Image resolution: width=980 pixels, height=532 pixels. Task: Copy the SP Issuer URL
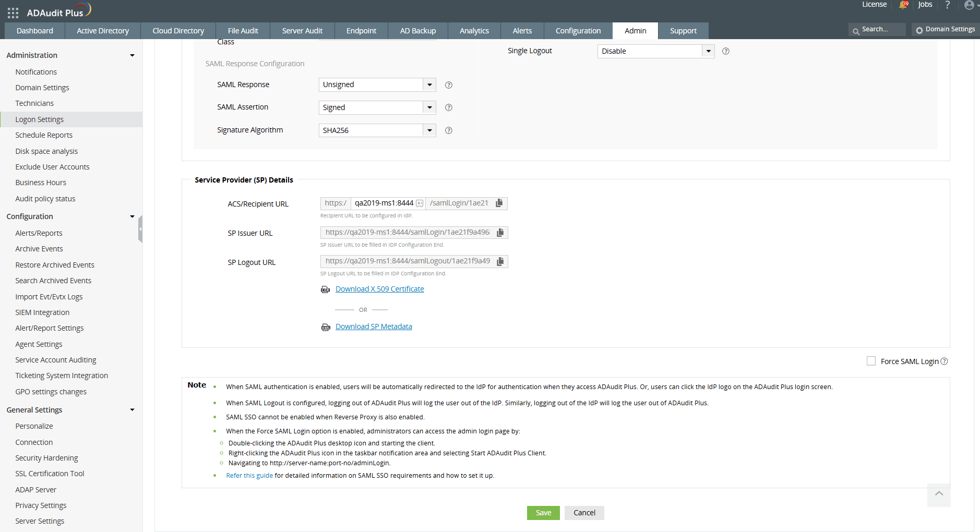(500, 232)
